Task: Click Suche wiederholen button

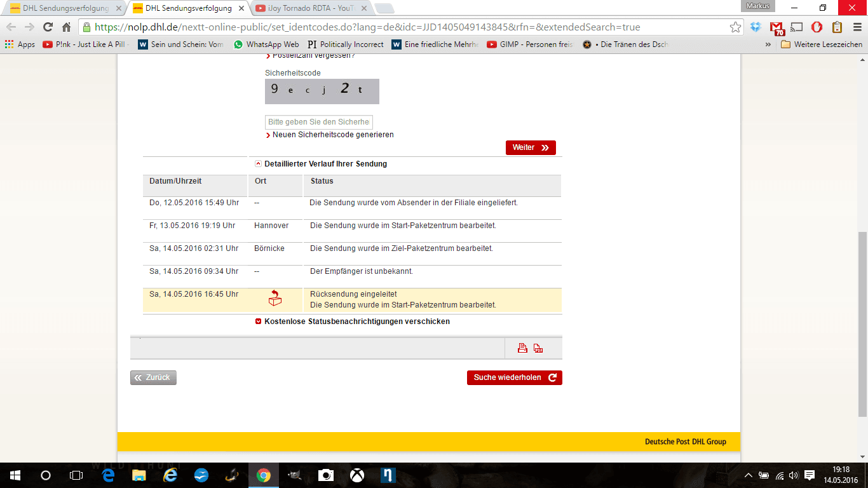Action: 515,377
